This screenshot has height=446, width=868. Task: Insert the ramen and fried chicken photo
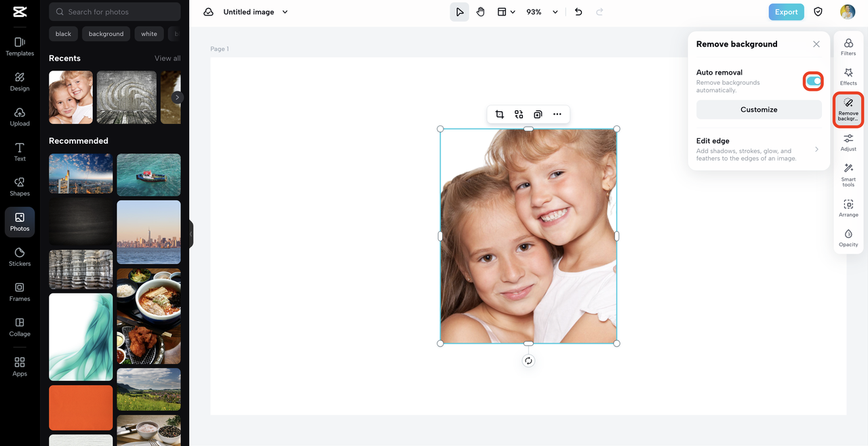click(x=149, y=316)
